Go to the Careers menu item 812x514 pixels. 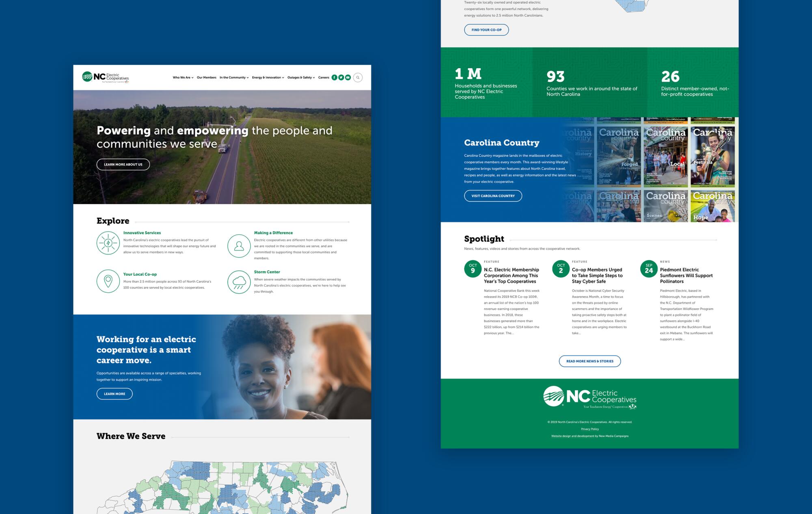[x=324, y=78]
